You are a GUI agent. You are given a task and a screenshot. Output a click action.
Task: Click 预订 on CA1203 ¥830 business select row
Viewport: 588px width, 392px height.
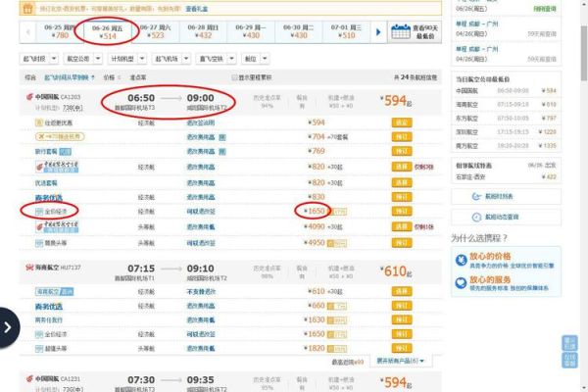tap(402, 197)
